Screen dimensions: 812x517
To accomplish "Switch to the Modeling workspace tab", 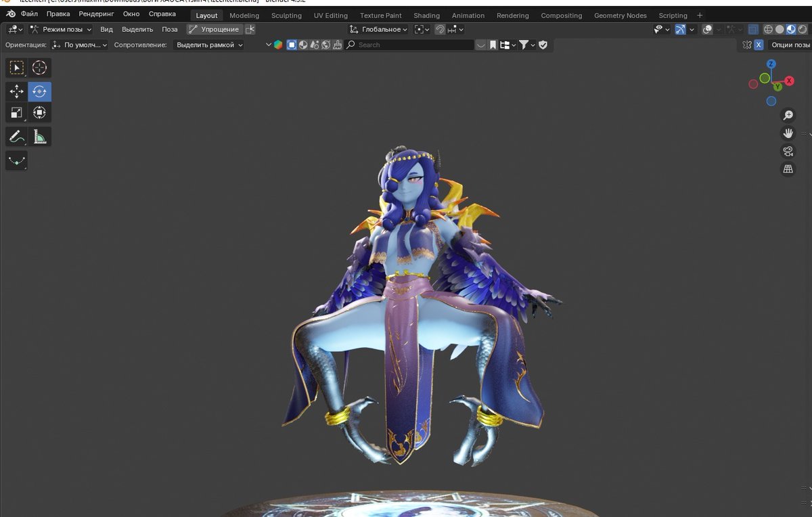I will tap(244, 16).
